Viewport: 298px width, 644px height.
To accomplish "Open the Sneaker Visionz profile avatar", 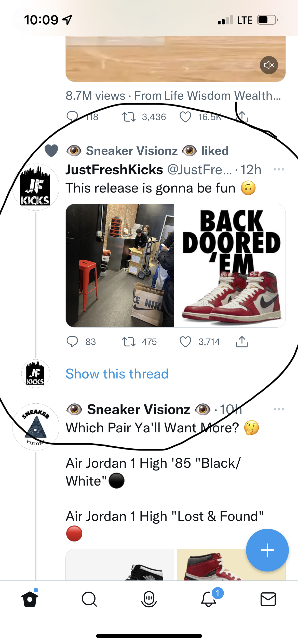I will pos(36,427).
